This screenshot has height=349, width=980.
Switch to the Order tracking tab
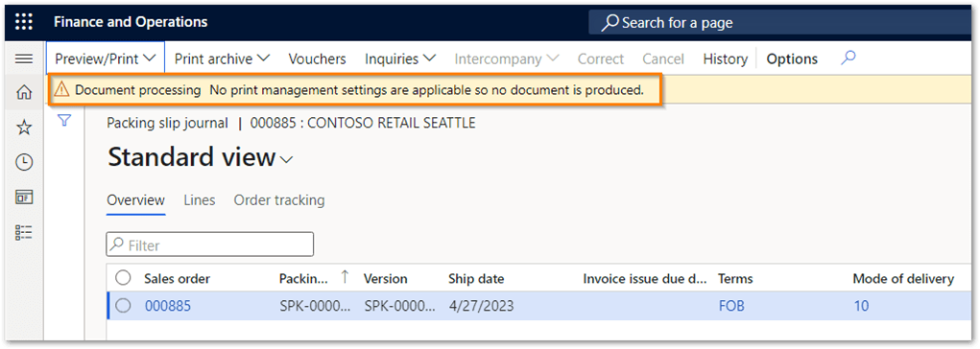tap(279, 200)
